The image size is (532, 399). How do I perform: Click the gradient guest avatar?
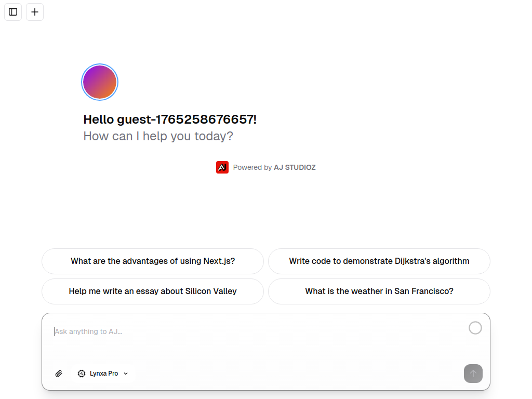pyautogui.click(x=100, y=82)
